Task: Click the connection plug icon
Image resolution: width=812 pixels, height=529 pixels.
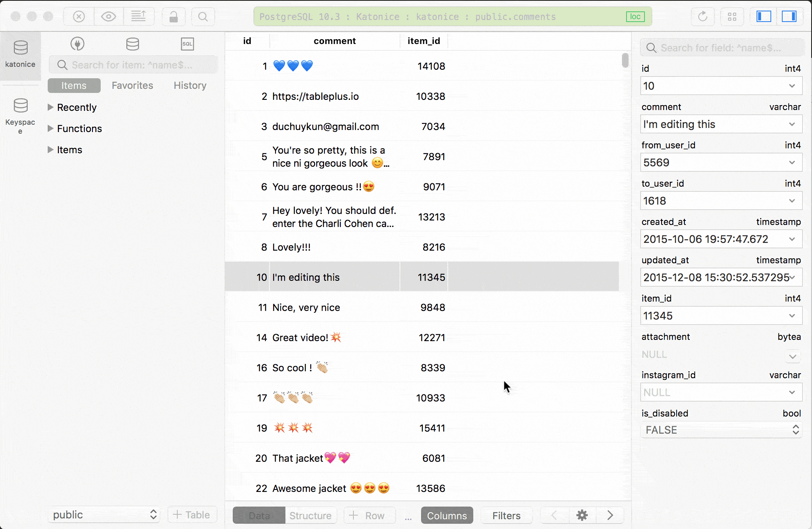Action: 77,44
